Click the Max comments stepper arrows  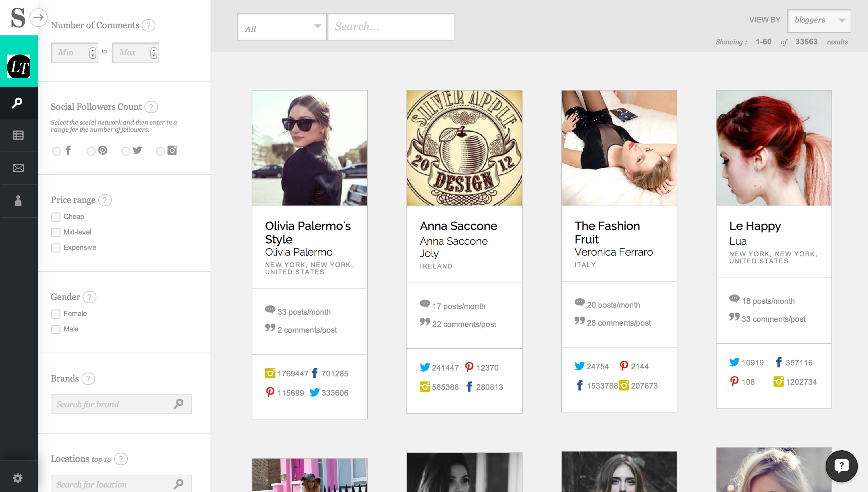(153, 53)
